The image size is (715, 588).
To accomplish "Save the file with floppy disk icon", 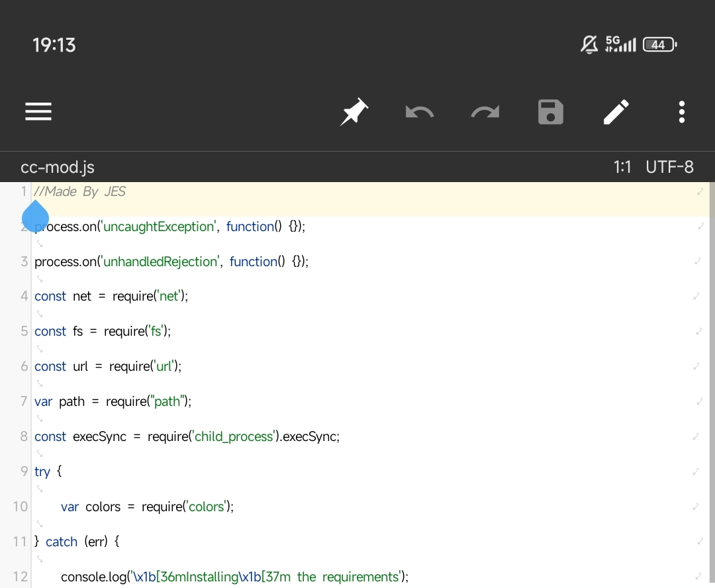I will [x=550, y=112].
